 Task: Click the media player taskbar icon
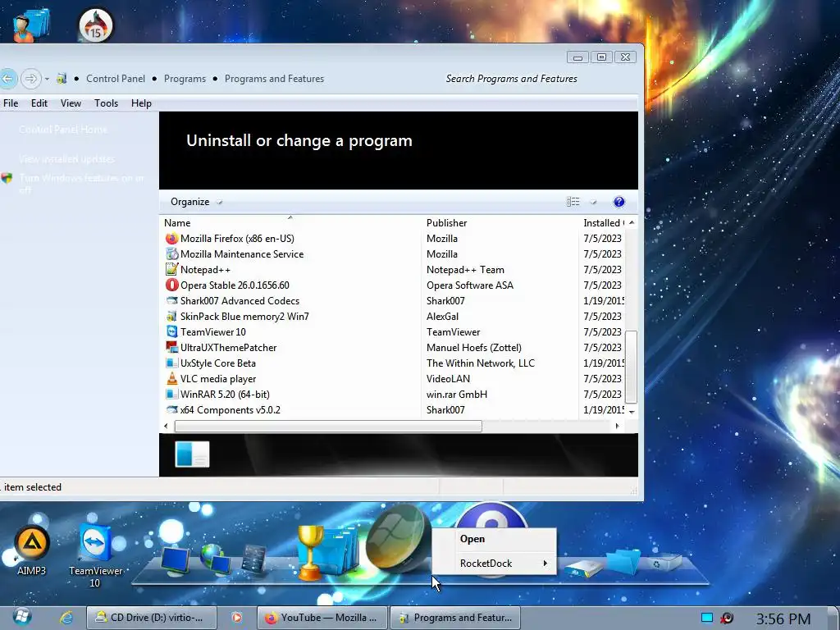coord(236,618)
